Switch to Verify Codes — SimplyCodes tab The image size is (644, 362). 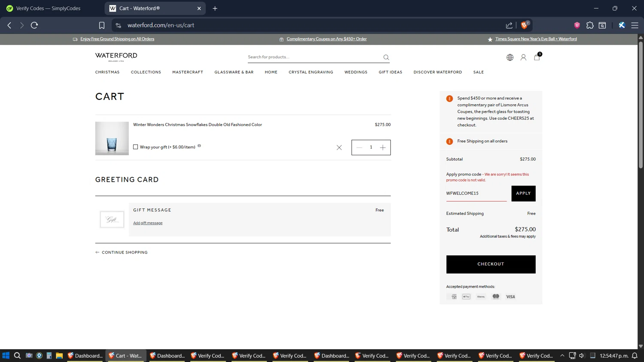pyautogui.click(x=48, y=8)
